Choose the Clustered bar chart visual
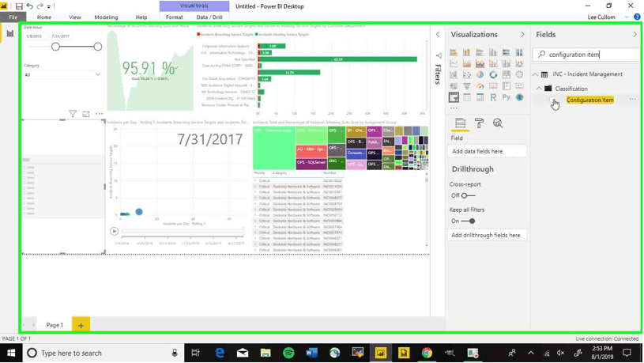Screen dimensions: 644x363 click(x=480, y=52)
